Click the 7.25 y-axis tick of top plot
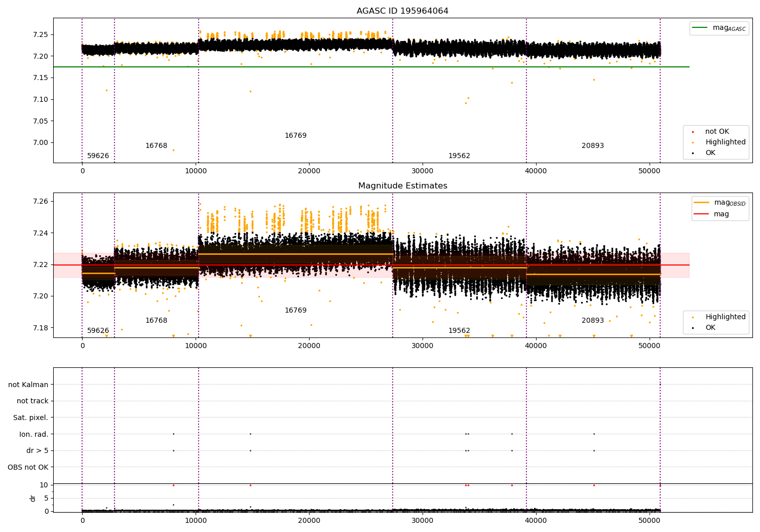760x532 pixels. pyautogui.click(x=41, y=35)
